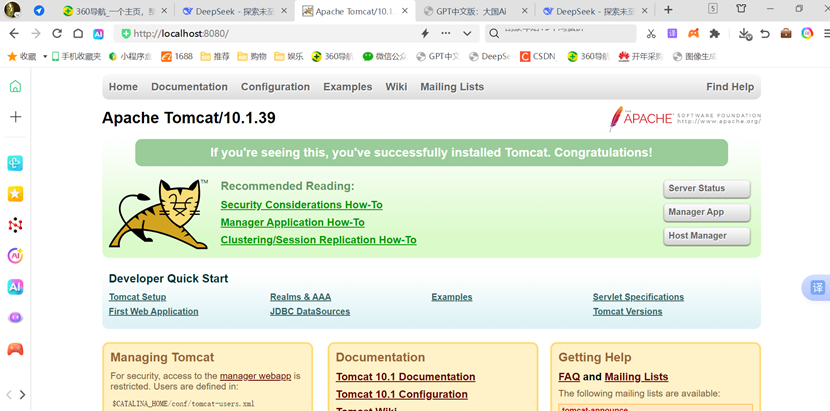This screenshot has height=411, width=830.
Task: Open the Realms & AAA link
Action: 300,297
